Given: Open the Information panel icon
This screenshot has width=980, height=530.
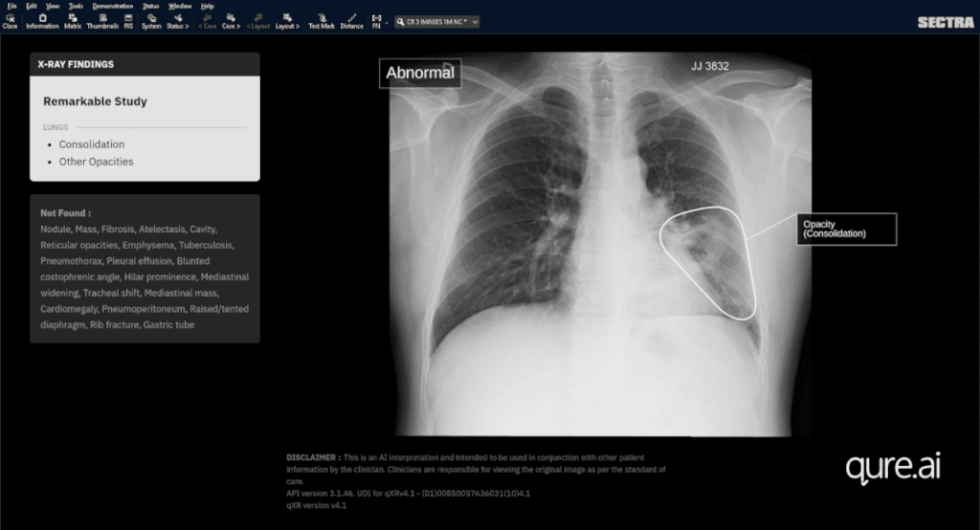Looking at the screenshot, I should (x=42, y=22).
